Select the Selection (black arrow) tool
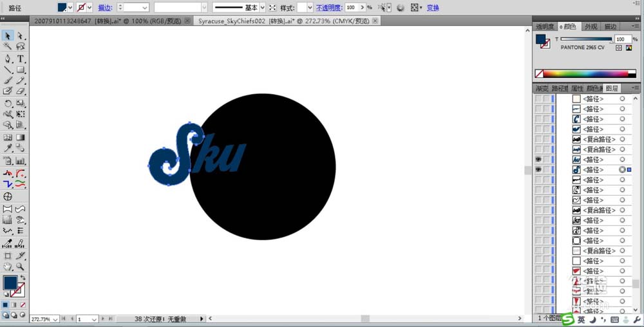644x327 pixels. click(7, 35)
